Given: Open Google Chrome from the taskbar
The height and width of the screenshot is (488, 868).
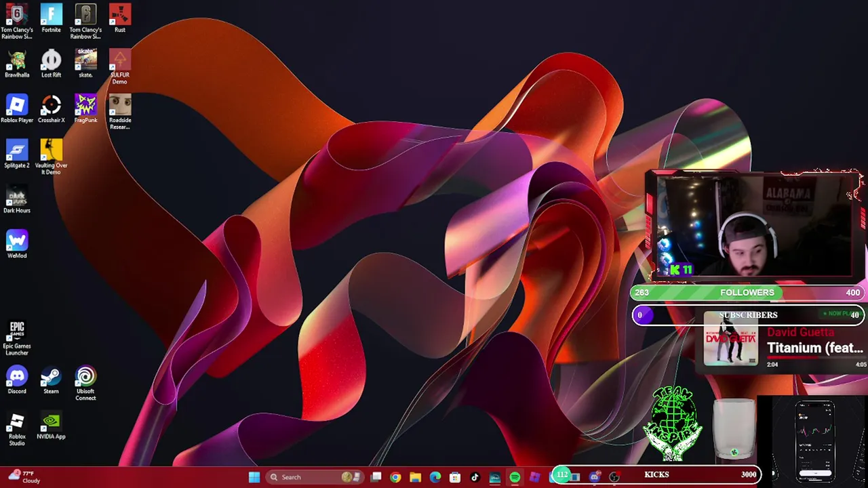Looking at the screenshot, I should pyautogui.click(x=395, y=477).
